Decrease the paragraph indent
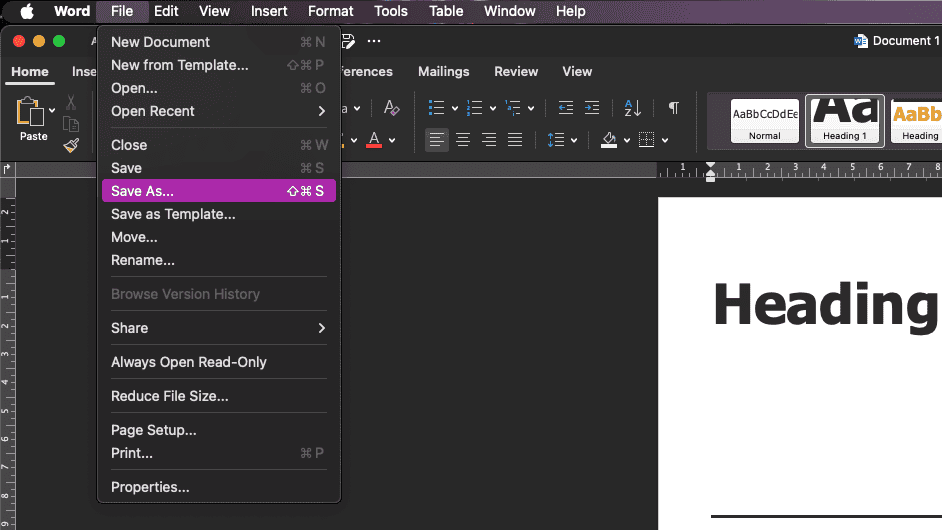The height and width of the screenshot is (530, 942). [x=566, y=108]
